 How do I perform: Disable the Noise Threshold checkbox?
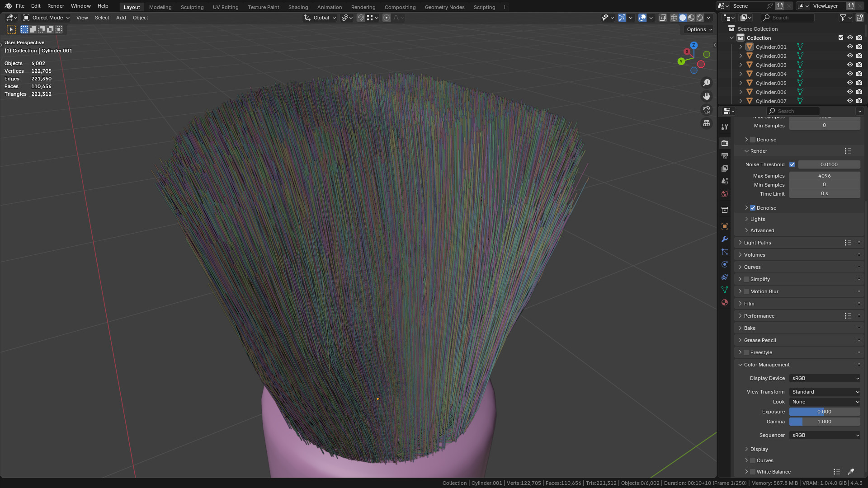792,164
